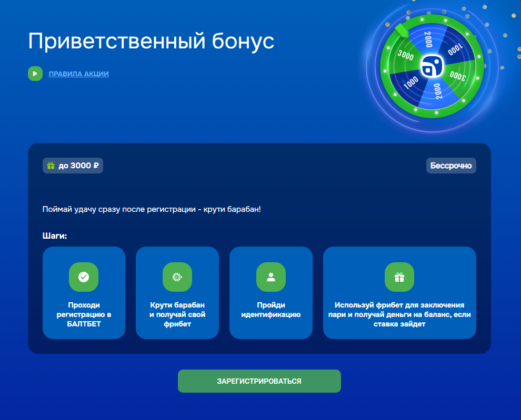Viewport: 521px width, 420px height.
Task: Select the Используй фрибет для заключения пари text
Action: [399, 314]
